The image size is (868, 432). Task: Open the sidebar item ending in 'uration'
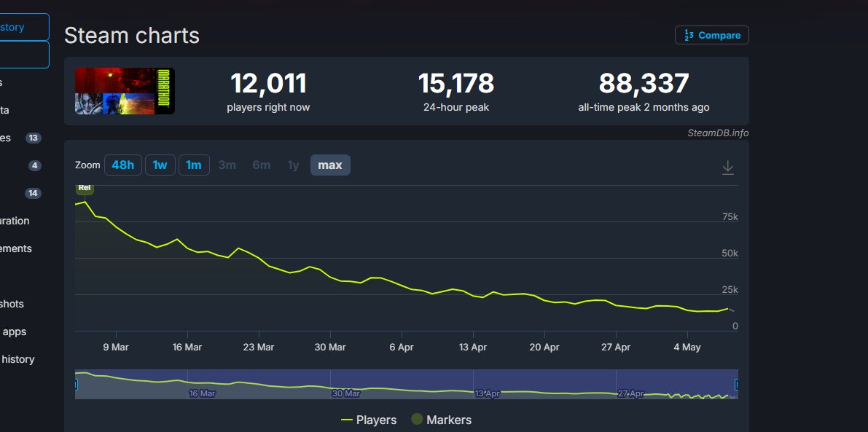[x=15, y=221]
